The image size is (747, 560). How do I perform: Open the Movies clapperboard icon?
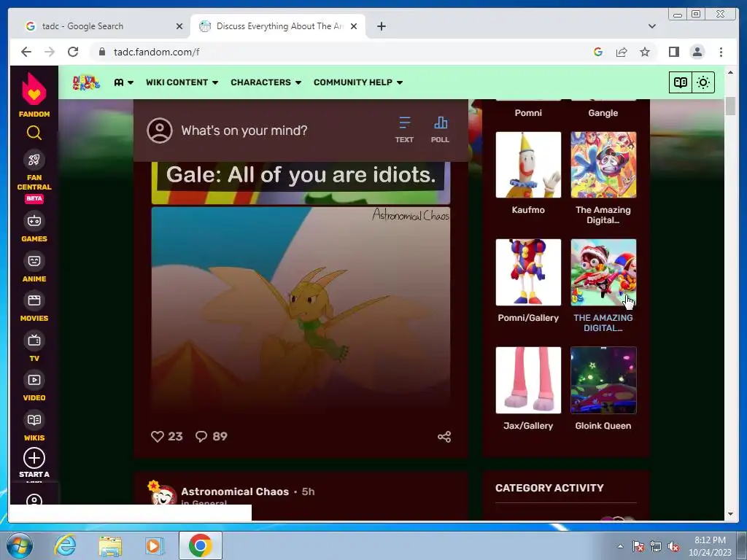pos(34,300)
